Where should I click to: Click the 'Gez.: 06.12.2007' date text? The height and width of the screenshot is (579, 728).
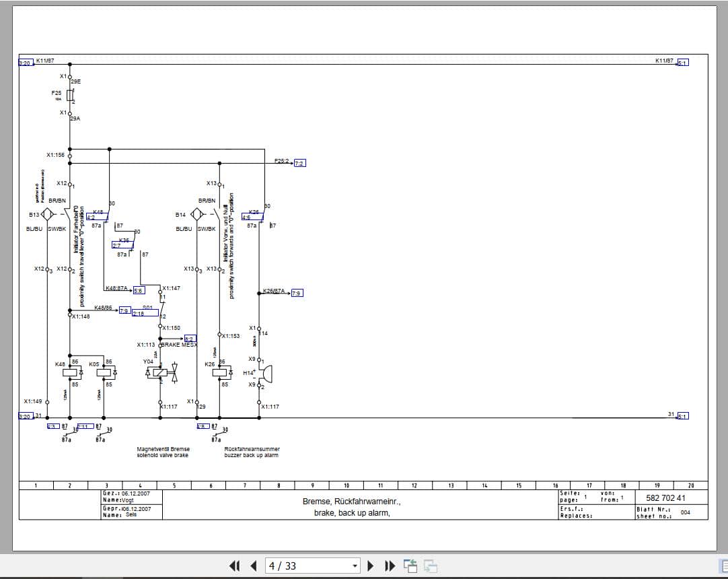tap(126, 493)
